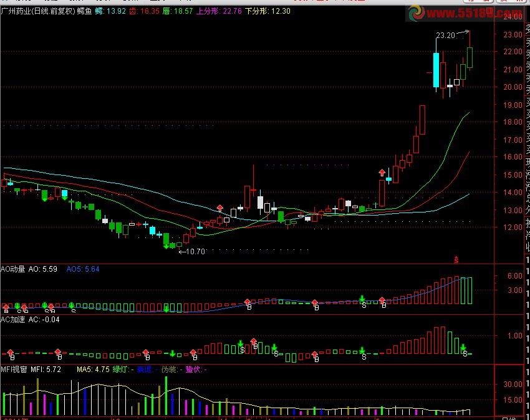Click the last B buy signal in AO动量 panel
This screenshot has height=420, width=530.
(x=384, y=305)
